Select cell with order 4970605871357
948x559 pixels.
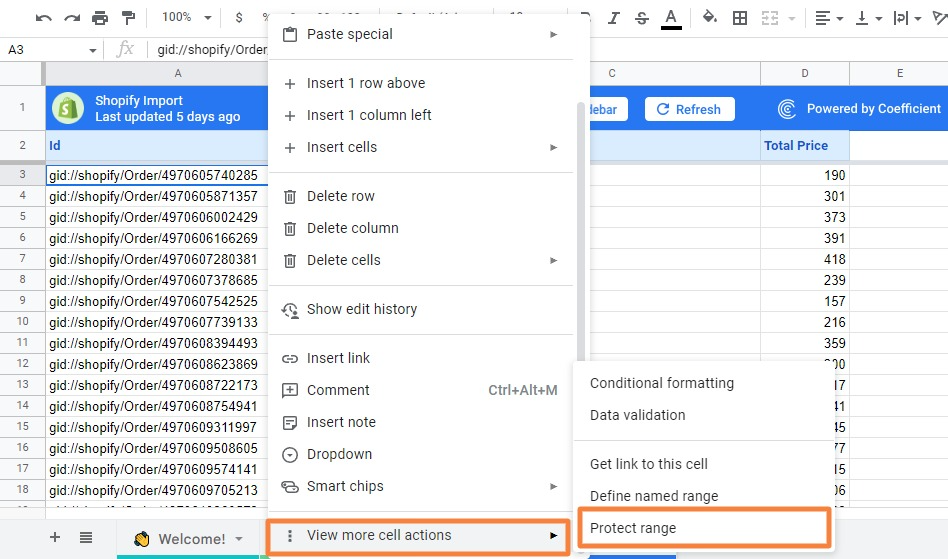coord(157,196)
